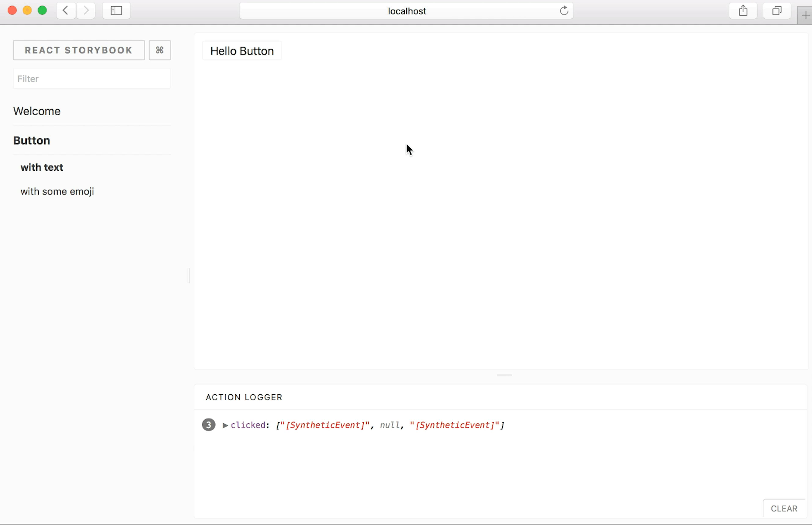Toggle the Safari sidebar icon
Viewport: 812px width, 525px height.
[116, 11]
